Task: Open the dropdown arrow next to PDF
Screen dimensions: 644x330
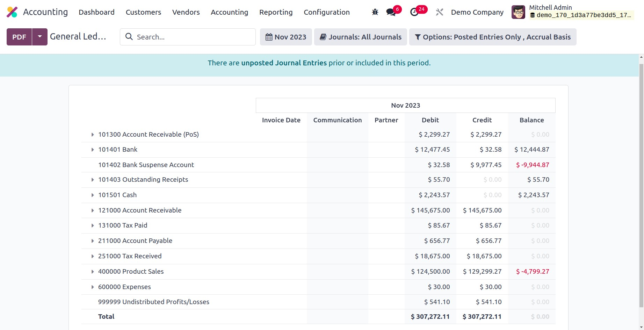Action: (40, 37)
